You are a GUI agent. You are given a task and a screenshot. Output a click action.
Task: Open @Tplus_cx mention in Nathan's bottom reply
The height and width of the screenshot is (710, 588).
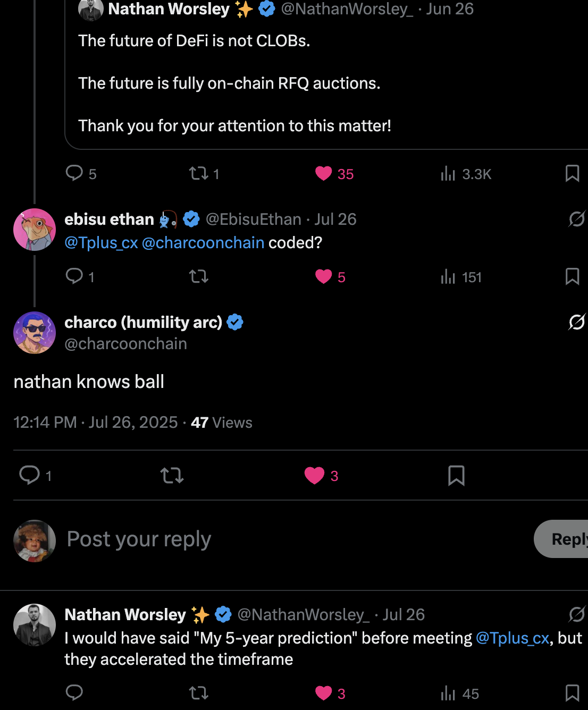(x=512, y=638)
